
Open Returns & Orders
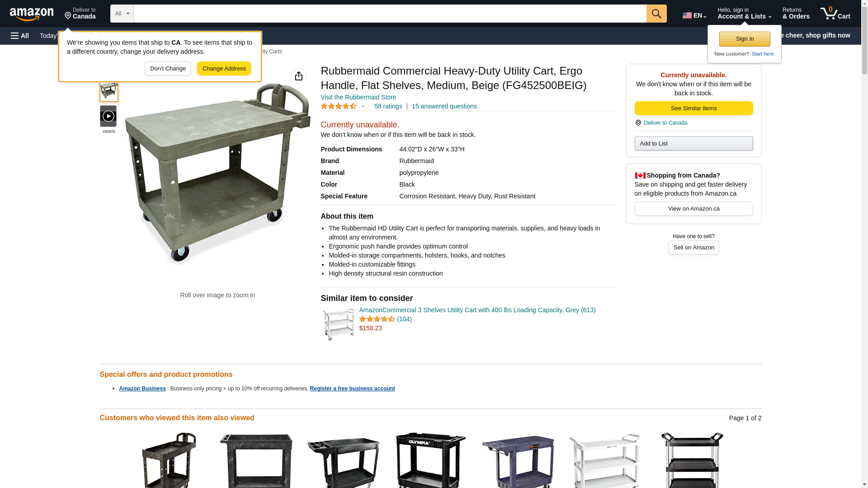(796, 14)
